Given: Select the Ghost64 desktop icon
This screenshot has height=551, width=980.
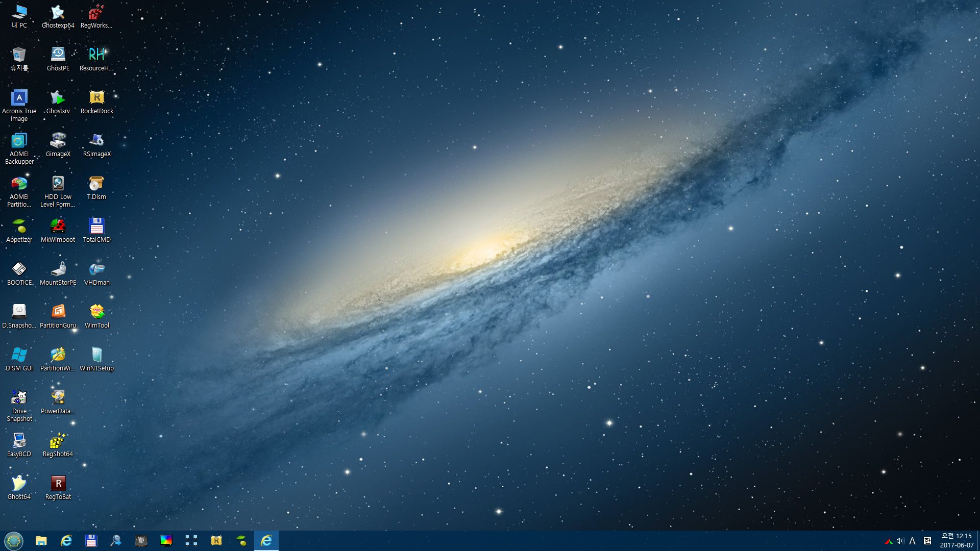Looking at the screenshot, I should pyautogui.click(x=19, y=488).
